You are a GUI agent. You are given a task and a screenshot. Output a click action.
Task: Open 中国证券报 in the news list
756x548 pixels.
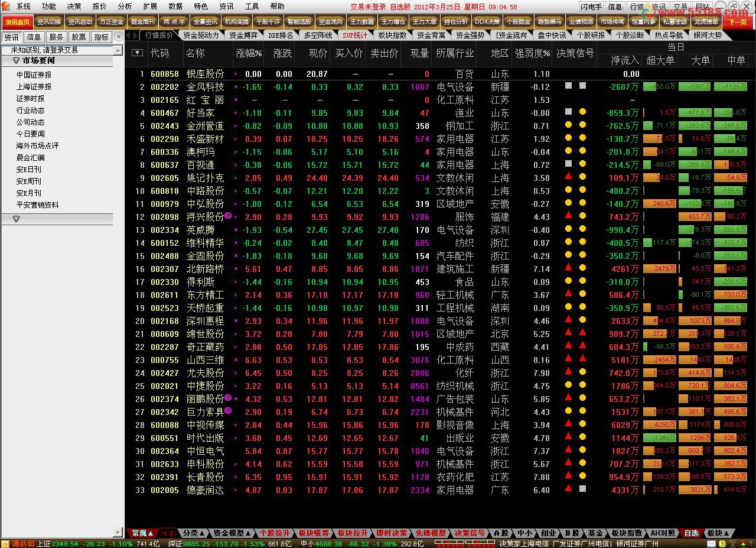click(x=34, y=75)
